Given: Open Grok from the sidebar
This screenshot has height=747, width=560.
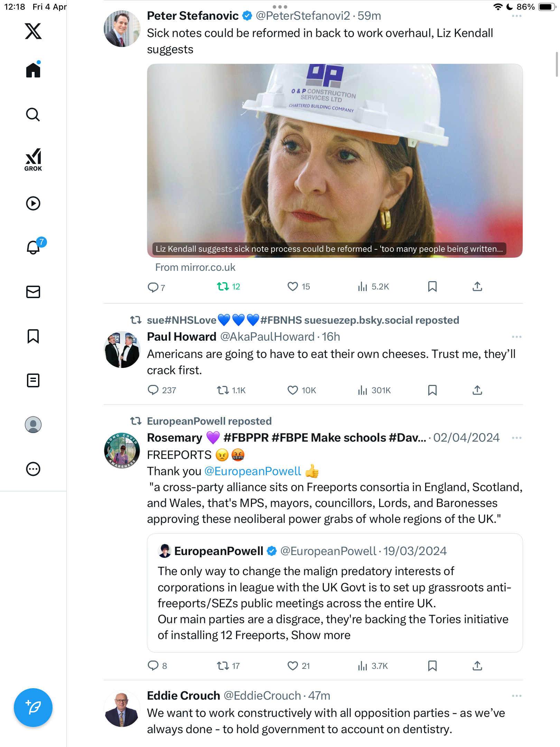Looking at the screenshot, I should coord(33,160).
